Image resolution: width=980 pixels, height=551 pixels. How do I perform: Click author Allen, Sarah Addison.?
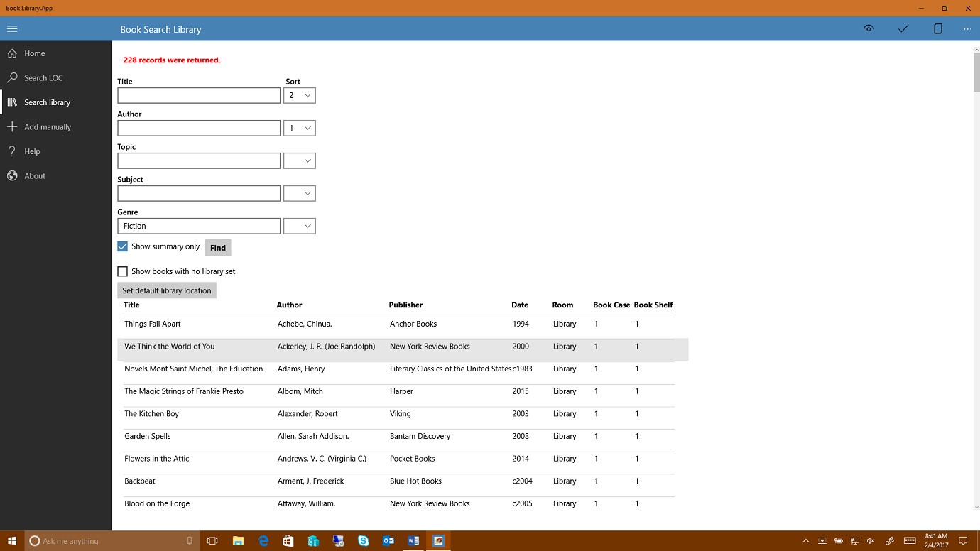(313, 436)
